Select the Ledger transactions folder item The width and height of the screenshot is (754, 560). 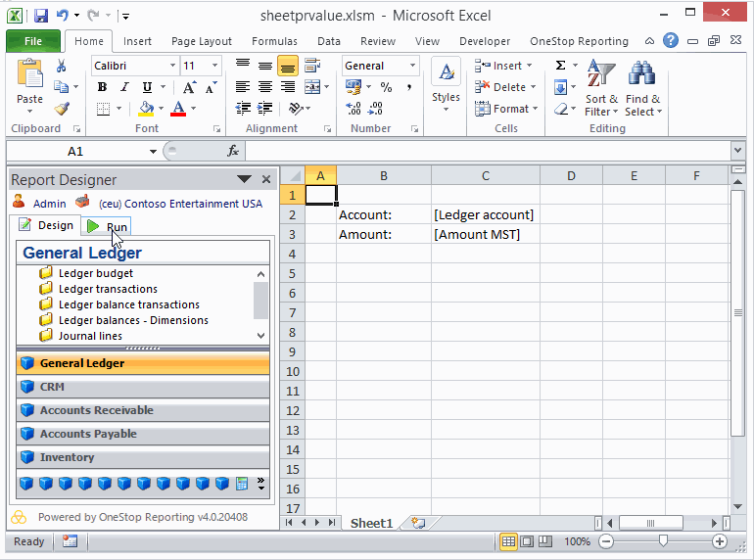pyautogui.click(x=108, y=289)
